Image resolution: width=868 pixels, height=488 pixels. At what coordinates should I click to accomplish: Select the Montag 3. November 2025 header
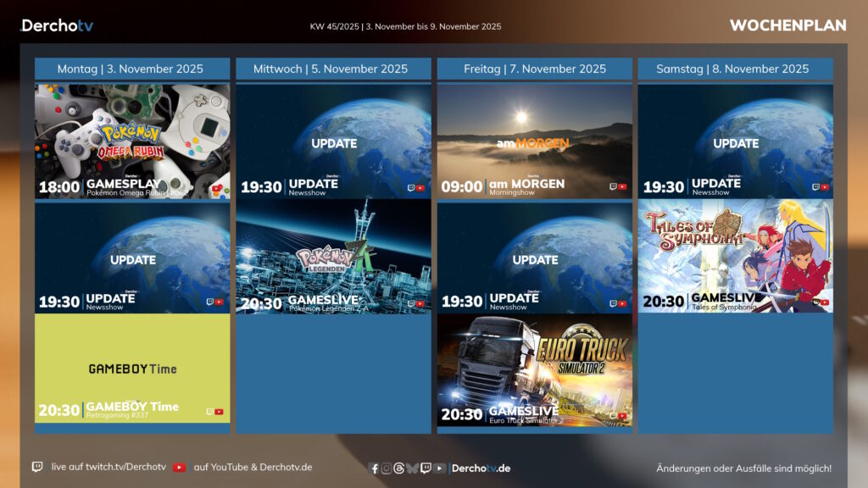click(132, 69)
